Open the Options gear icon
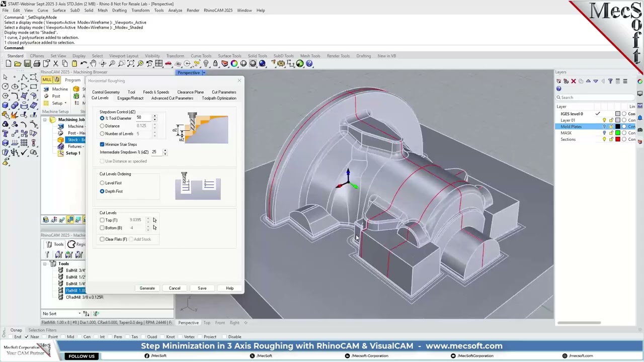Screen dimensions: 644x362 [281, 64]
